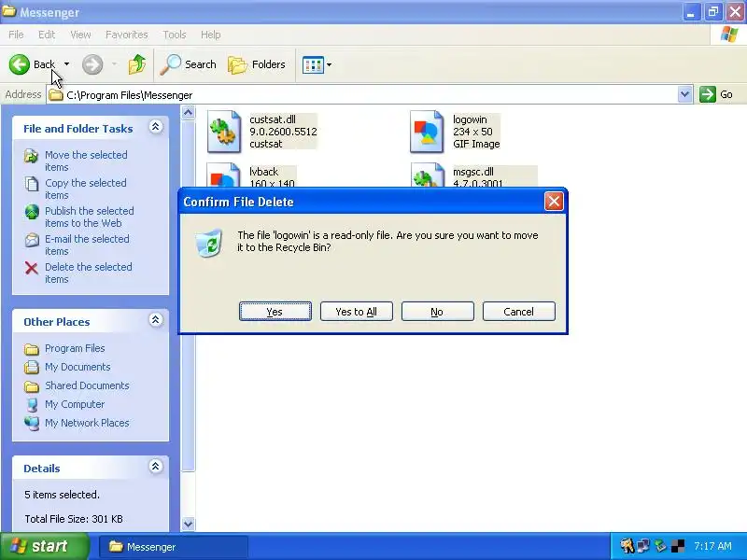This screenshot has height=560, width=747.
Task: Click Yes to All in delete dialog
Action: (357, 312)
